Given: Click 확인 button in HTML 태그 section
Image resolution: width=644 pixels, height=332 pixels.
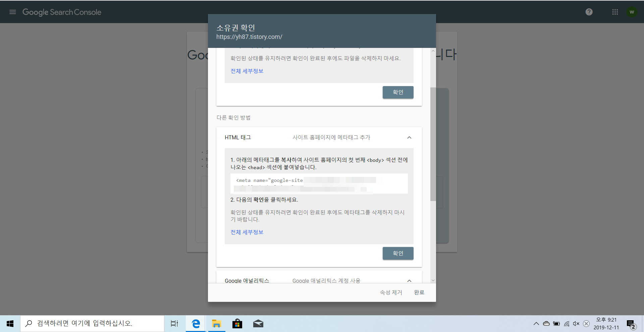Looking at the screenshot, I should pyautogui.click(x=398, y=253).
